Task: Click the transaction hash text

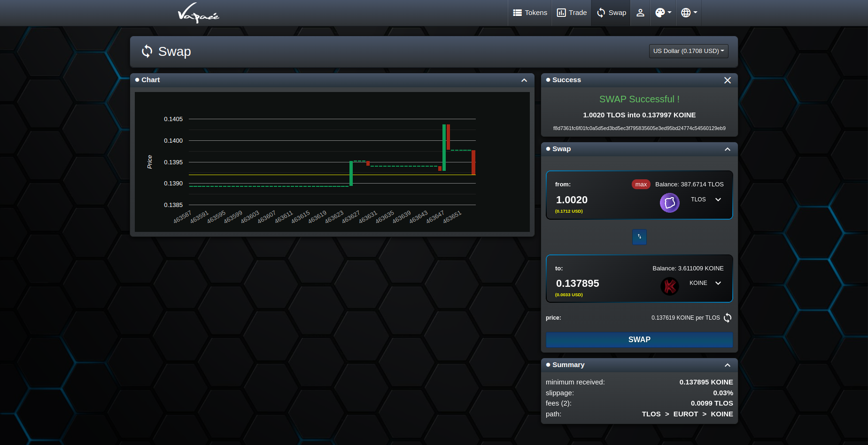Action: coord(639,128)
